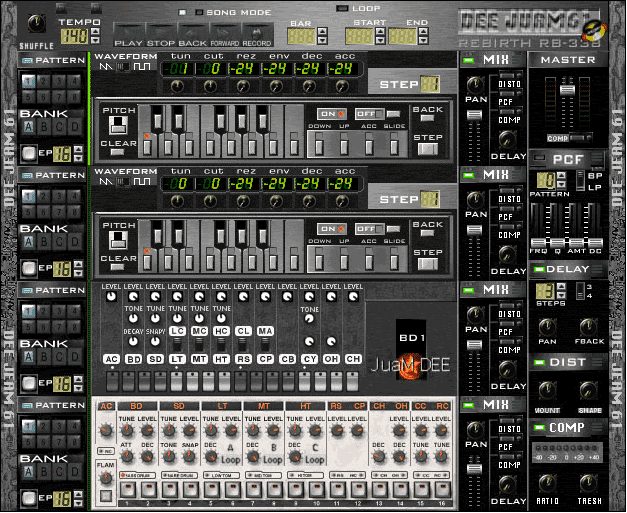This screenshot has height=513, width=627.
Task: Select sawtooth waveform on the top synth
Action: [x=106, y=66]
